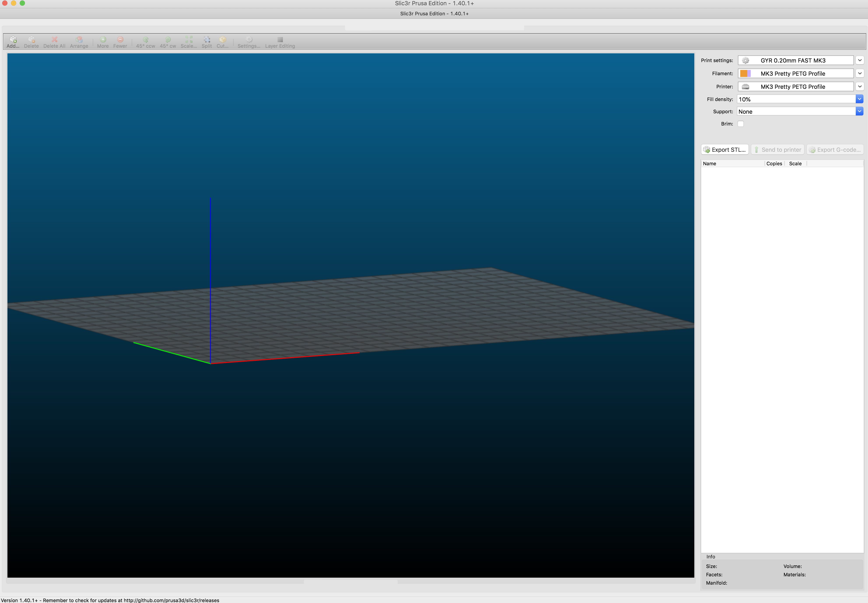868x603 pixels.
Task: Click the Add model toolbar icon
Action: click(x=13, y=42)
